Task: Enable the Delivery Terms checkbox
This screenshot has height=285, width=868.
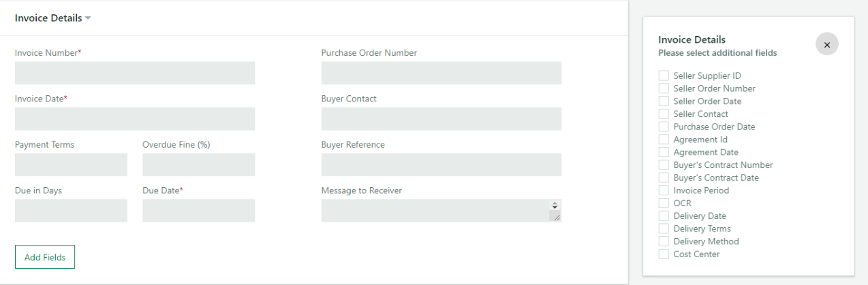Action: click(664, 229)
